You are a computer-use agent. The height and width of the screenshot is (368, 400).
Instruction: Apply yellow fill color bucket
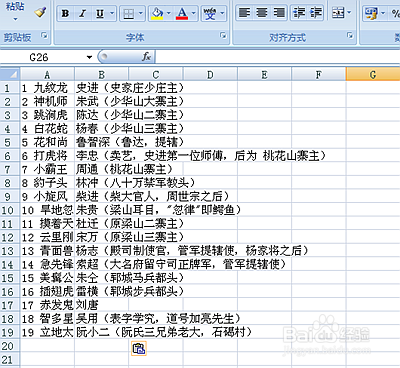(x=157, y=14)
